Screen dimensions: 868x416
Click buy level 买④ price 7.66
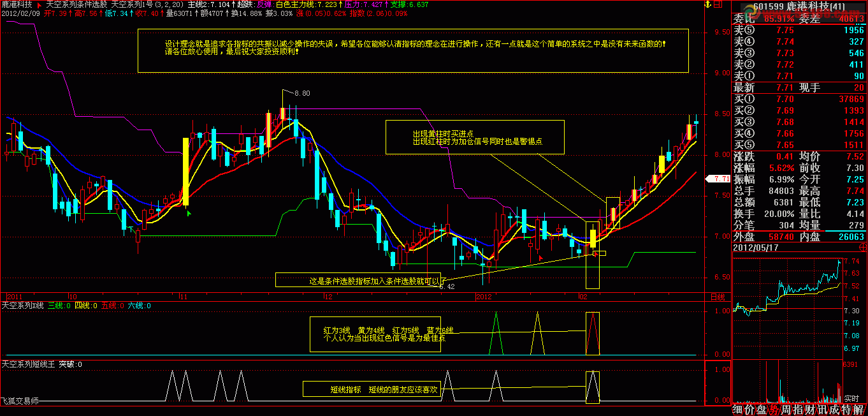785,133
